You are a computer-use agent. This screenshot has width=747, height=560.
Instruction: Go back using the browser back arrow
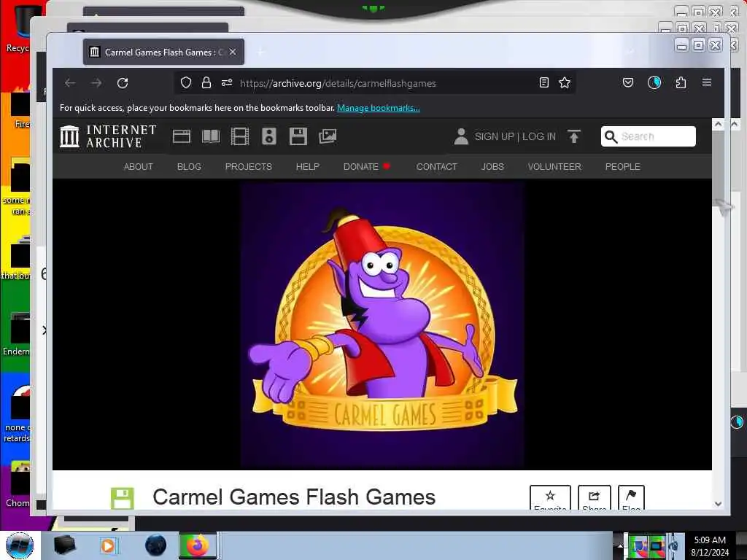click(x=70, y=83)
